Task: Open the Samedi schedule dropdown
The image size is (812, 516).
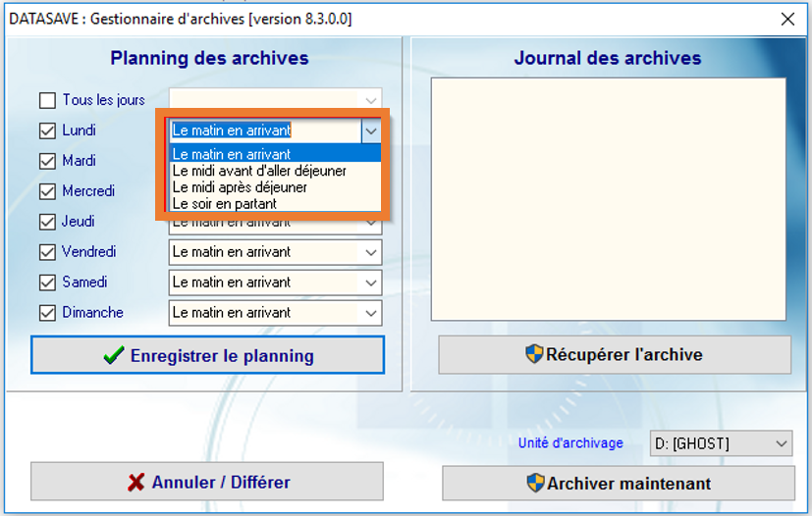Action: click(x=370, y=283)
